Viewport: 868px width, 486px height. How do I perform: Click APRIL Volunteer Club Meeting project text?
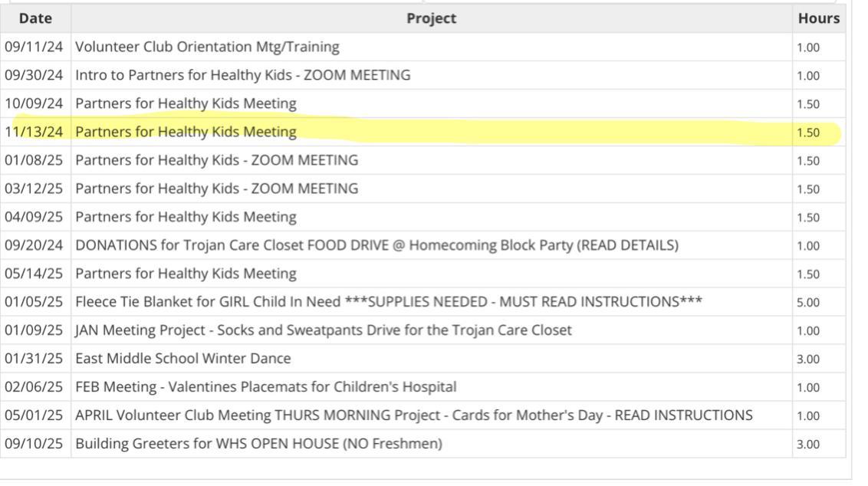point(413,415)
